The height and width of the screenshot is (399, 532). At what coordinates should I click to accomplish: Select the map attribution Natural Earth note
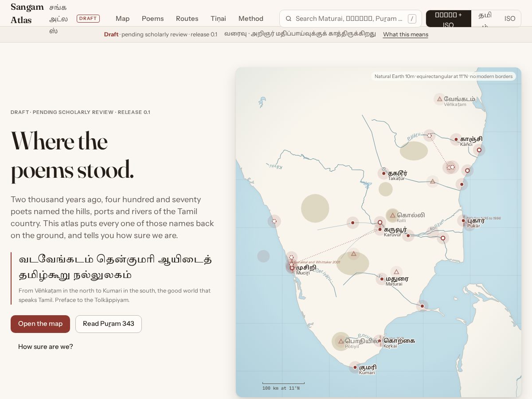pos(443,76)
